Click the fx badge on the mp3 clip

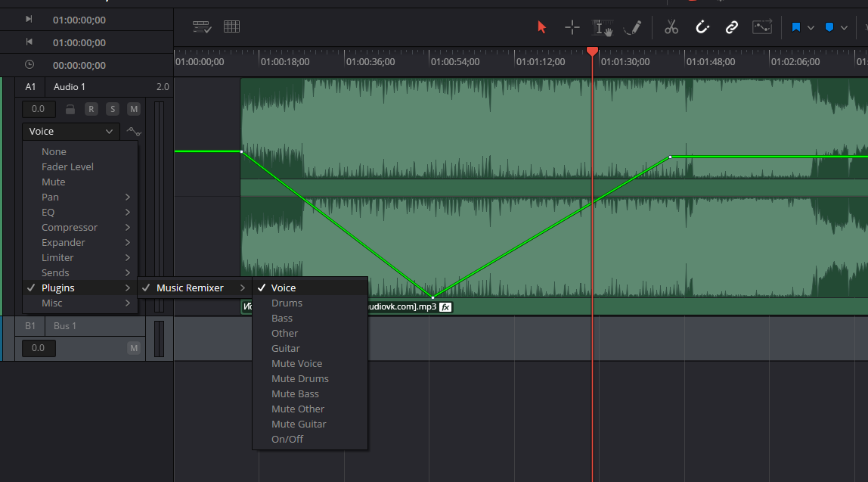point(445,307)
